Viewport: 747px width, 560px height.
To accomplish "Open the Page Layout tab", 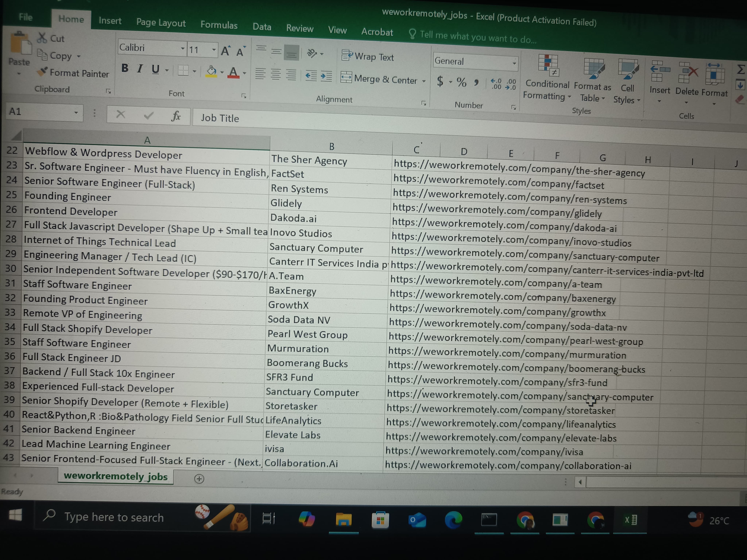I will (161, 23).
